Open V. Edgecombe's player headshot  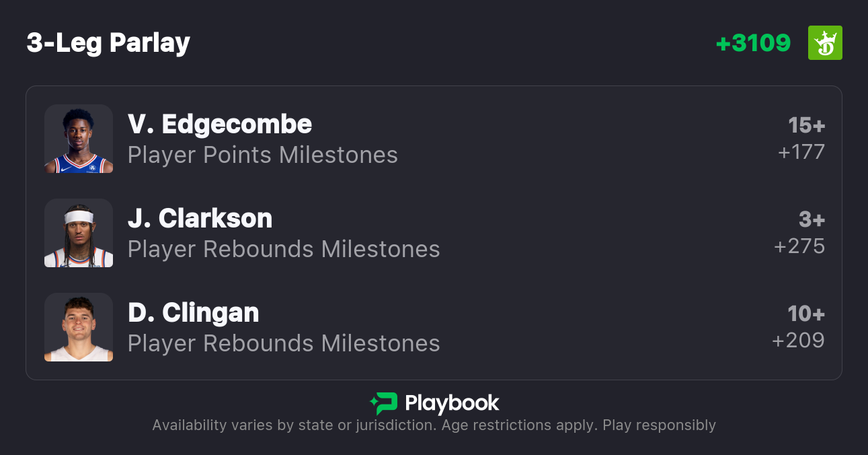coord(79,139)
